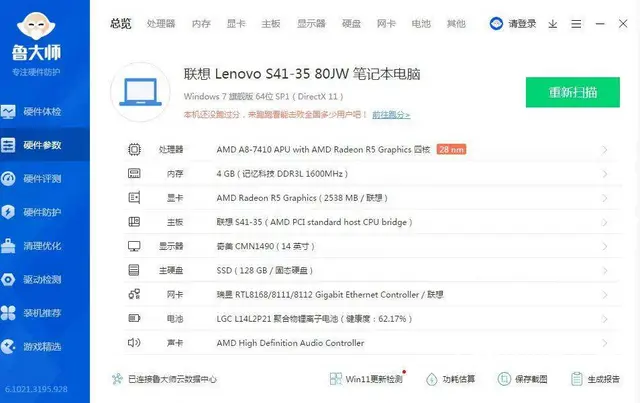The image size is (640, 403).
Task: Click the processor chip icon in 处理器 row
Action: click(x=134, y=149)
